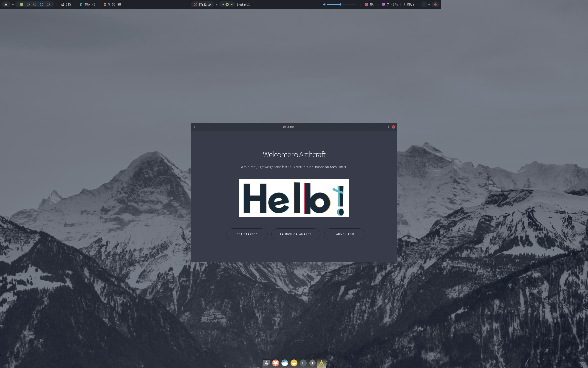
Task: Click the clock icon in the top bar
Action: tap(195, 4)
